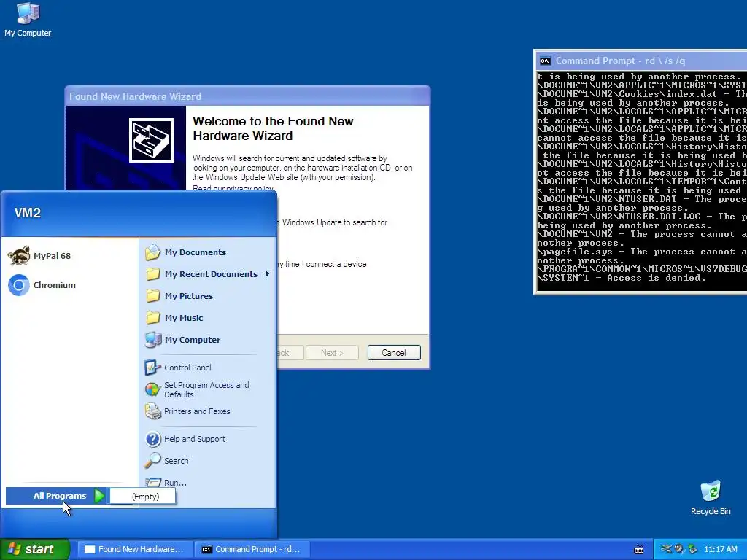The image size is (747, 560).
Task: Launch MyPal 68 from Start menu
Action: [x=40, y=256]
